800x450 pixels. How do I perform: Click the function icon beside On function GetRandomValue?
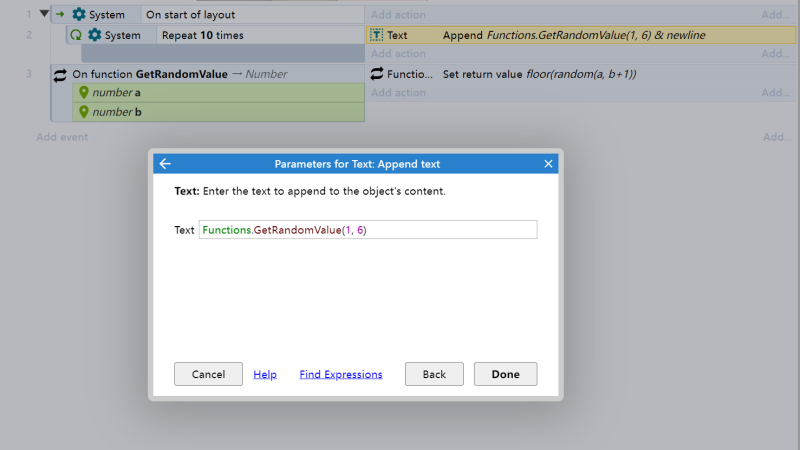click(60, 75)
